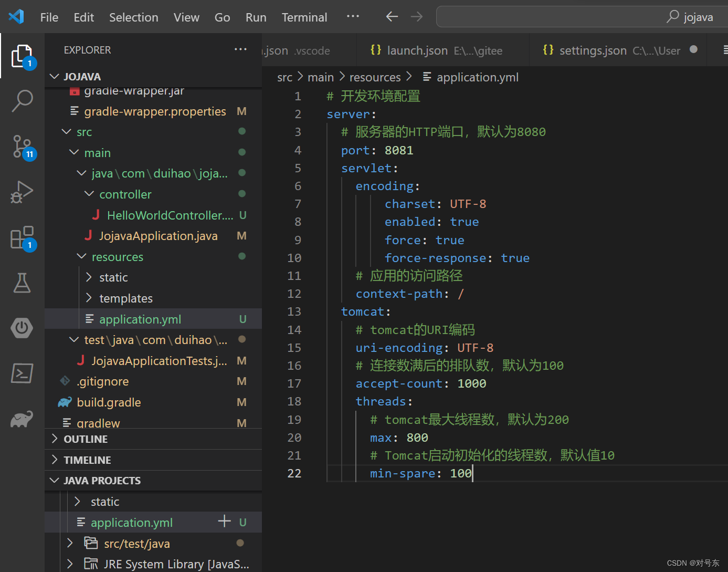The image size is (728, 572).
Task: Open the Explorer view in activity bar
Action: coord(22,56)
